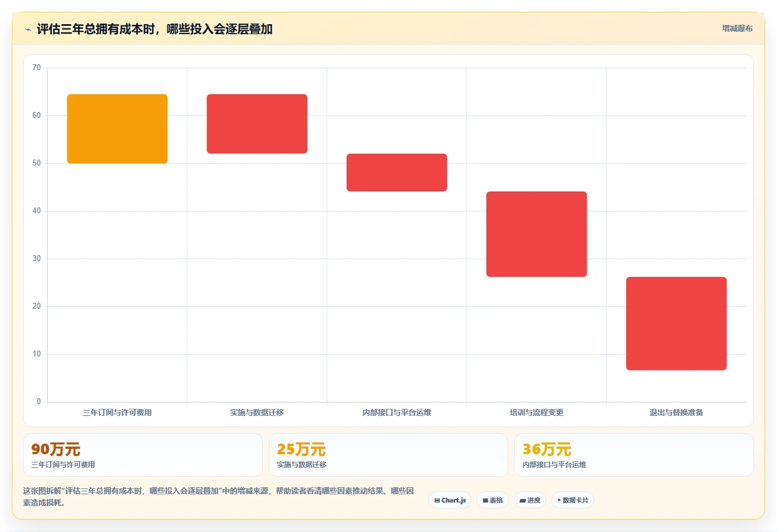The image size is (777, 532).
Task: Click the lightning icon beside the title
Action: pyautogui.click(x=28, y=29)
